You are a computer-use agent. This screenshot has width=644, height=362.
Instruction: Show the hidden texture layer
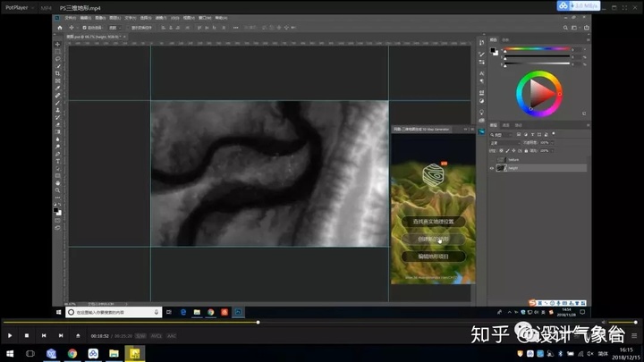(492, 160)
